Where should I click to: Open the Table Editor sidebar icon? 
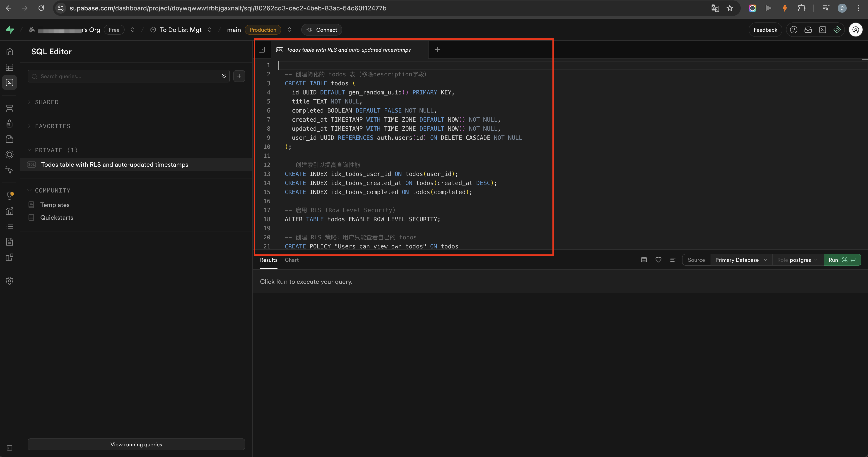(10, 67)
